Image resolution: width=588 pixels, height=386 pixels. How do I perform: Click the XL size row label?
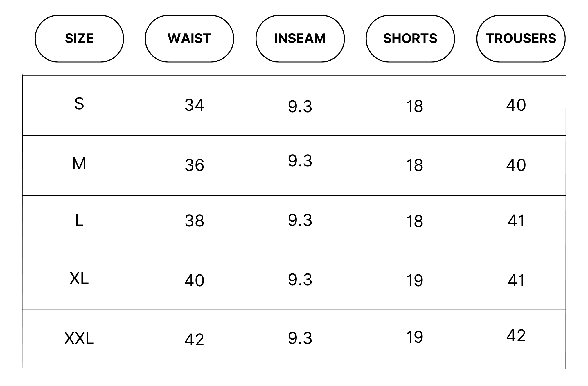[79, 279]
